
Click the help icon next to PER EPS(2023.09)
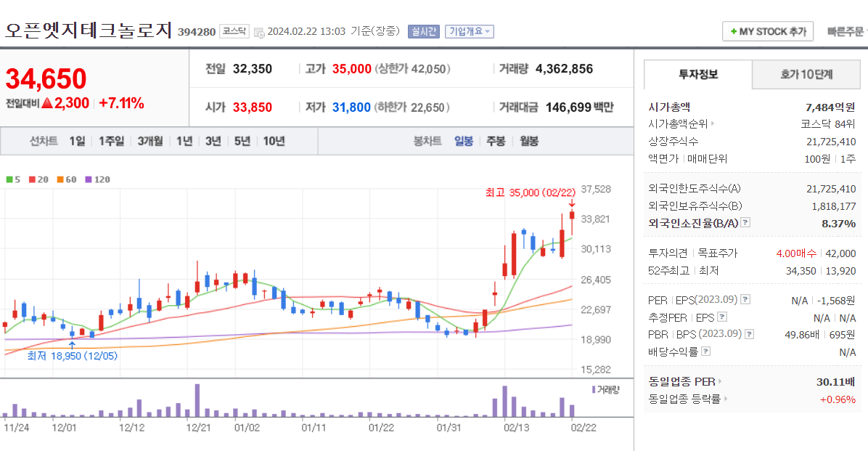[745, 300]
